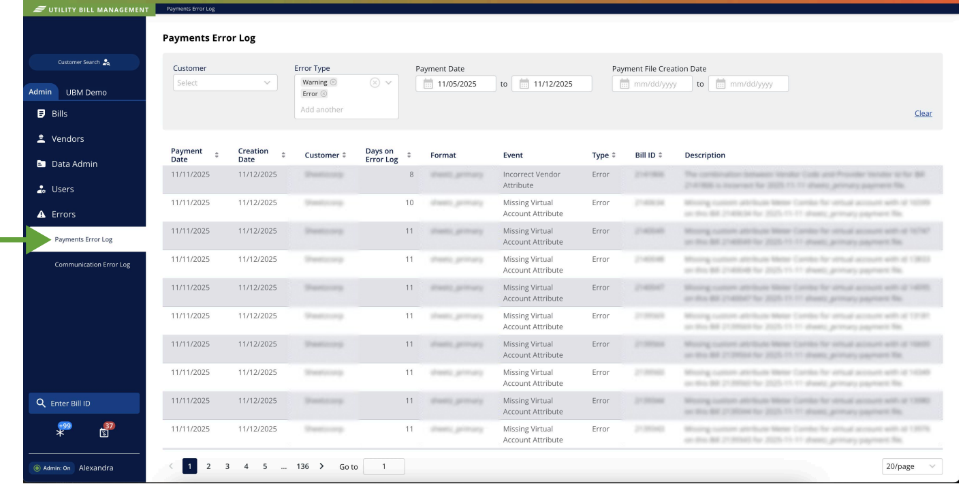The height and width of the screenshot is (484, 980).
Task: Open the calendar for Payment Date end
Action: (524, 84)
